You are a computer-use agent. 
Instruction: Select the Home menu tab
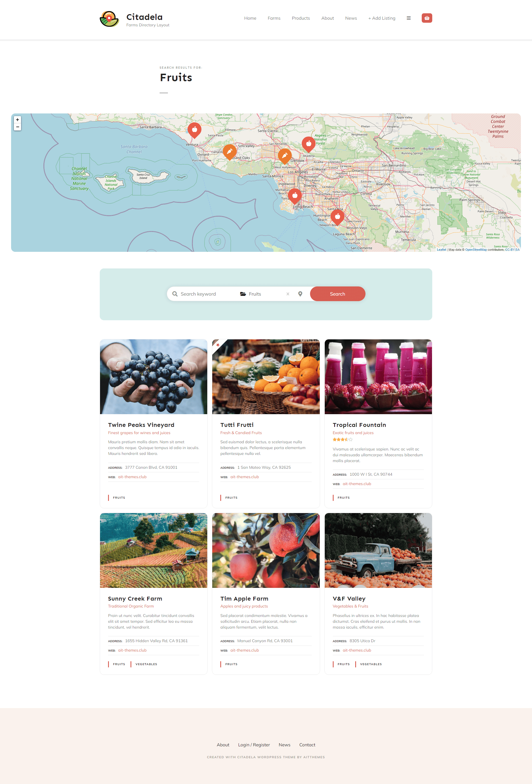click(250, 18)
